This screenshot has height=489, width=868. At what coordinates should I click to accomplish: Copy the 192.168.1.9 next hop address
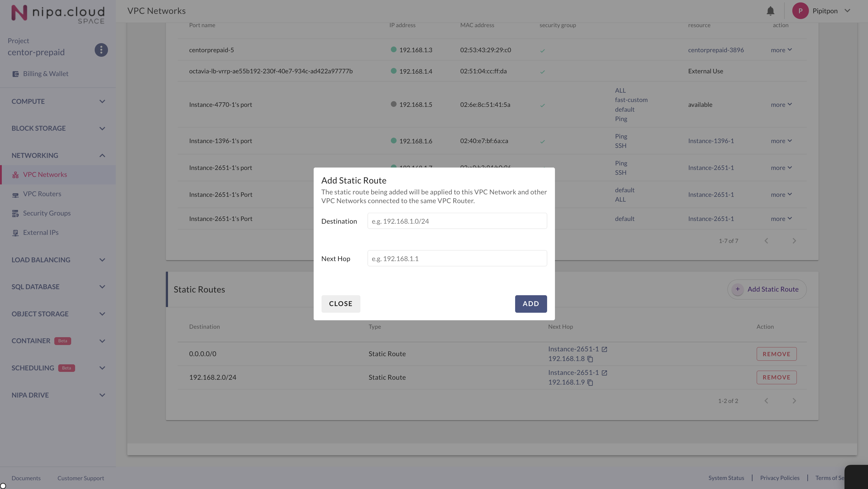click(x=590, y=382)
